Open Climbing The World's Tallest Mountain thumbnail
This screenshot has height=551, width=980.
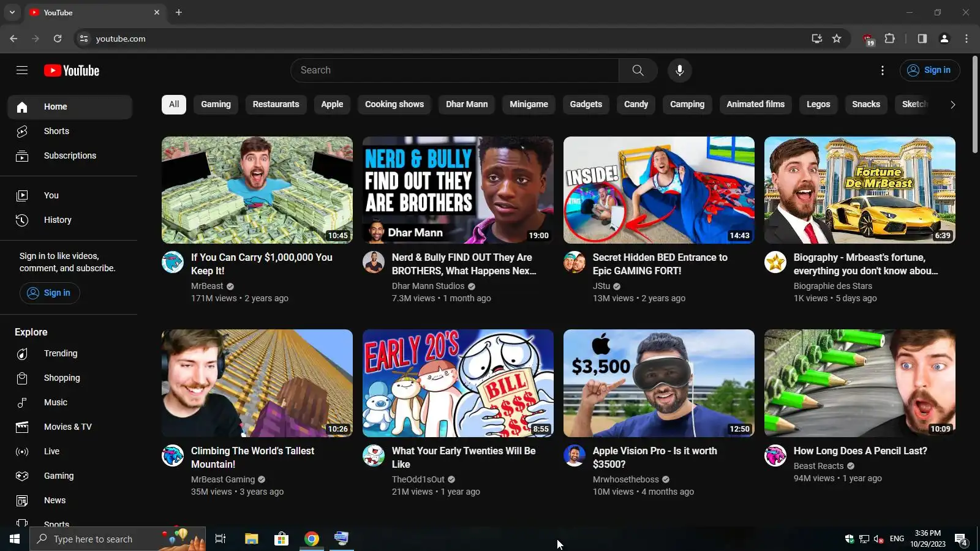click(257, 383)
